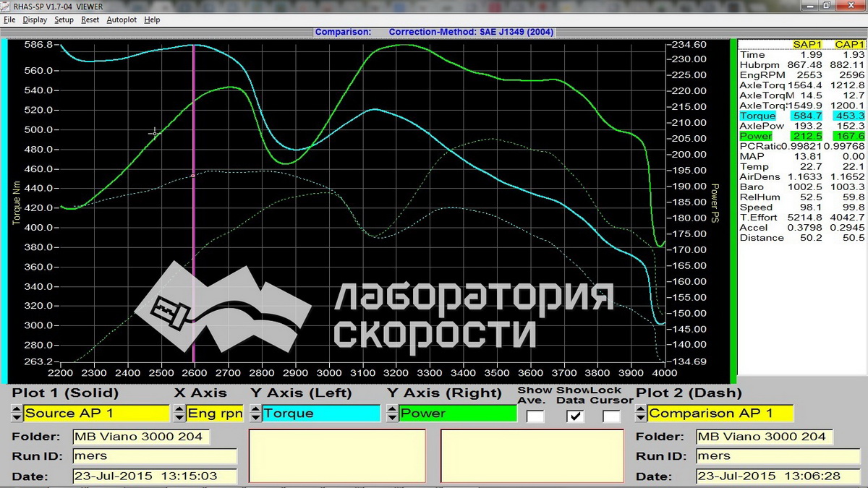Open the Display menu
The image size is (868, 488).
[x=35, y=20]
